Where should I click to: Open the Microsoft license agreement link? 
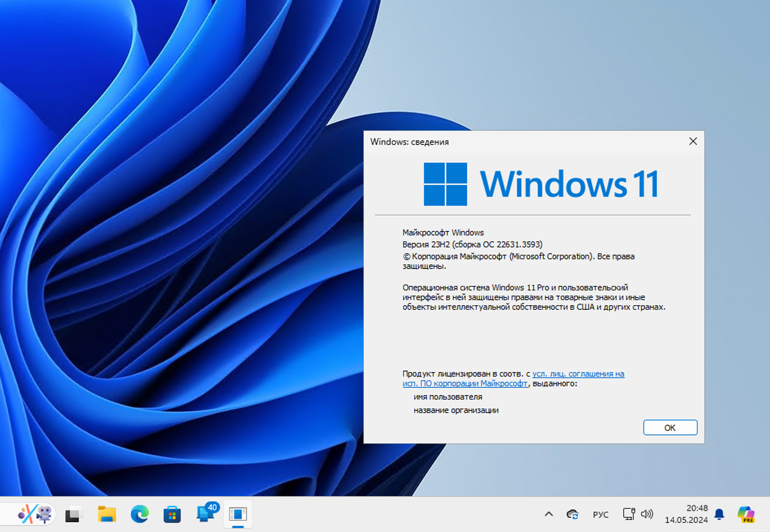click(x=577, y=373)
